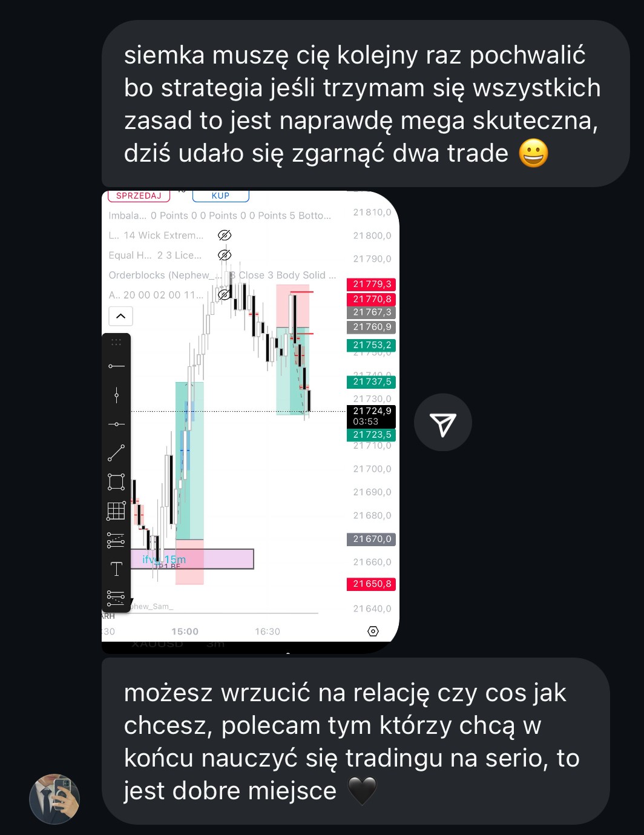This screenshot has height=835, width=644.
Task: Click the ifvg 15m purple zone box
Action: pos(192,559)
